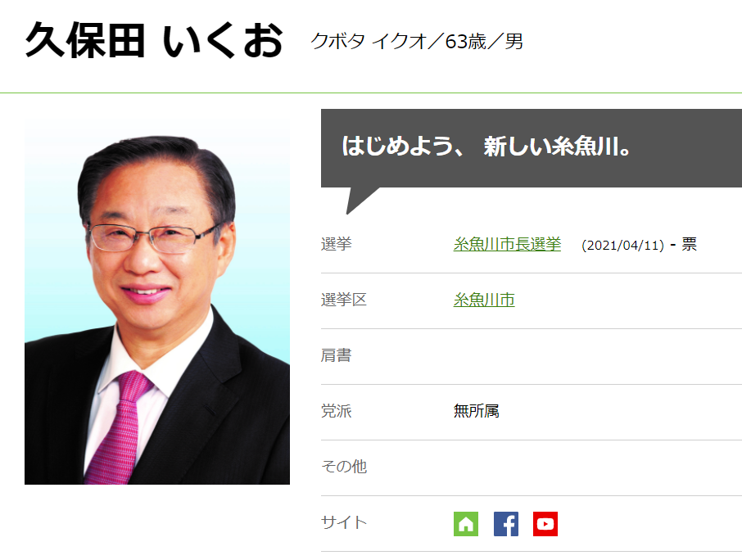742x560 pixels.
Task: Click the 票 vote count text
Action: coord(689,244)
